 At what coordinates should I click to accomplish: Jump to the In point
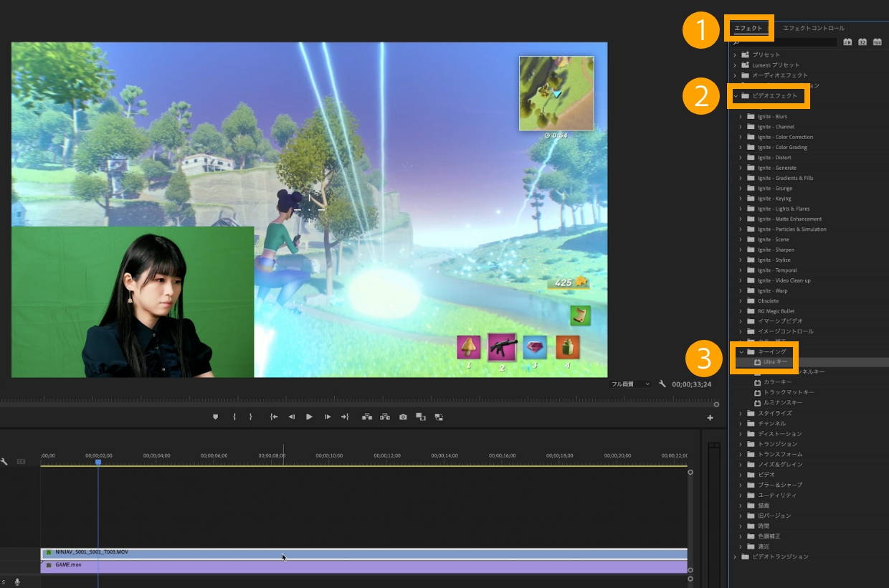tap(274, 417)
